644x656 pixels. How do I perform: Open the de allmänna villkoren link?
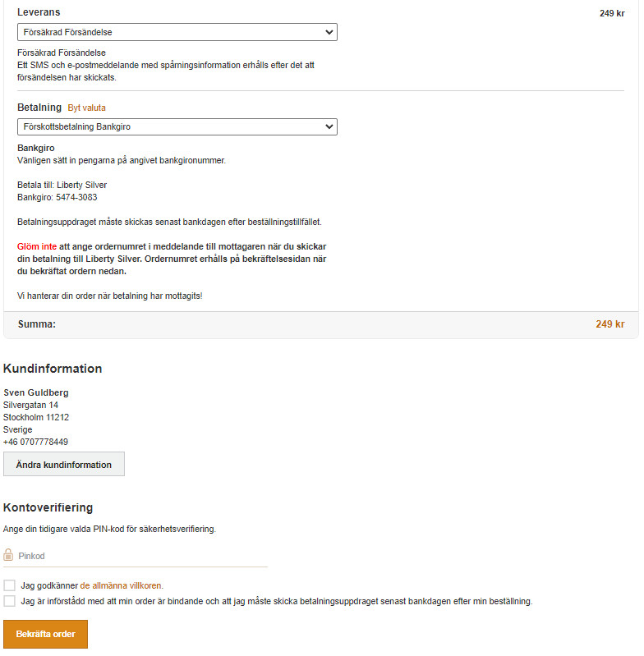(x=122, y=586)
